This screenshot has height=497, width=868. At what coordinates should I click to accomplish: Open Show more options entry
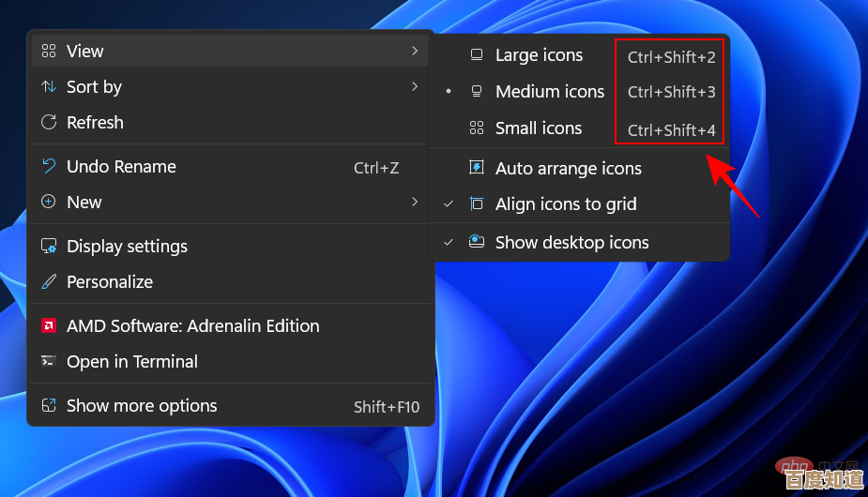[x=142, y=406]
